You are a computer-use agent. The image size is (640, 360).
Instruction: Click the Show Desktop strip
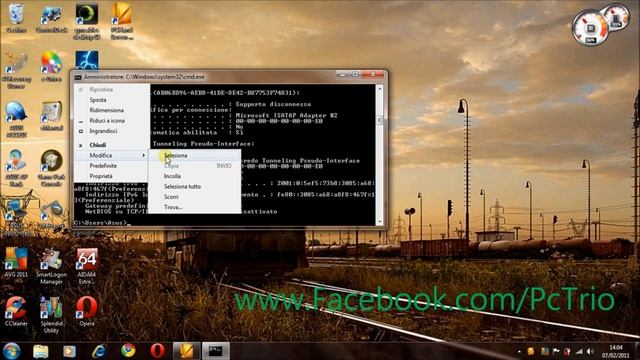click(x=636, y=351)
